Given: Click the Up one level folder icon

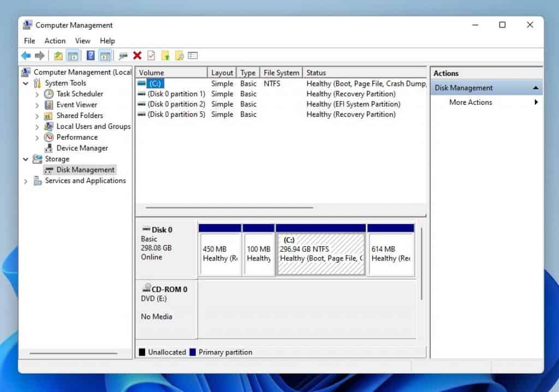Looking at the screenshot, I should click(x=58, y=56).
